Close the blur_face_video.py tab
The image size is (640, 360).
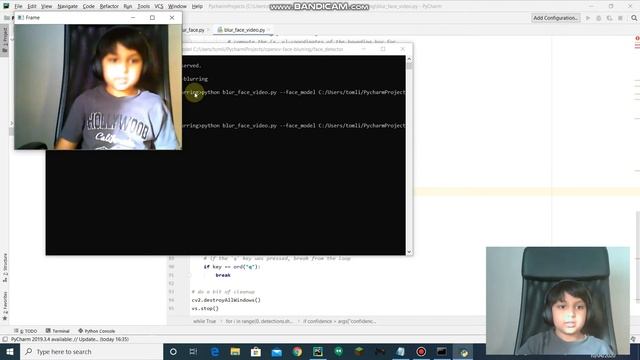pyautogui.click(x=269, y=30)
